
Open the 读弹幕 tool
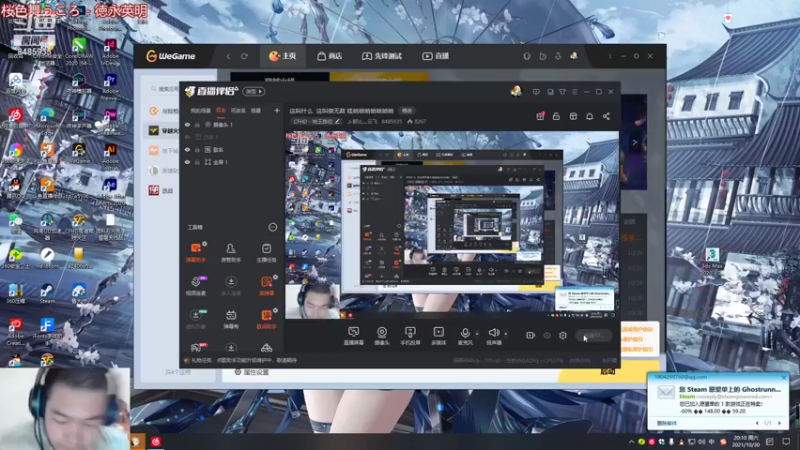click(x=266, y=286)
